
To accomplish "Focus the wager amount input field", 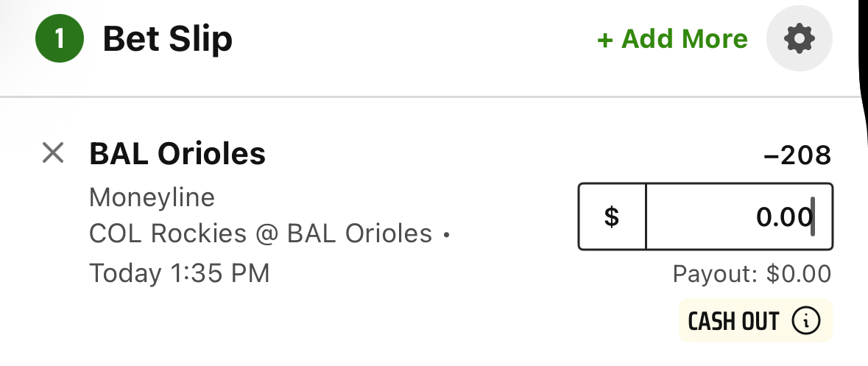I will pos(739,217).
